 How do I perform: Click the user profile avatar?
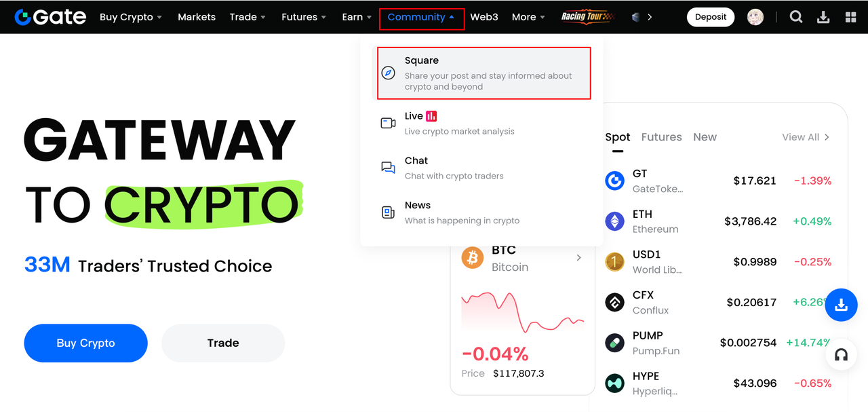(755, 17)
